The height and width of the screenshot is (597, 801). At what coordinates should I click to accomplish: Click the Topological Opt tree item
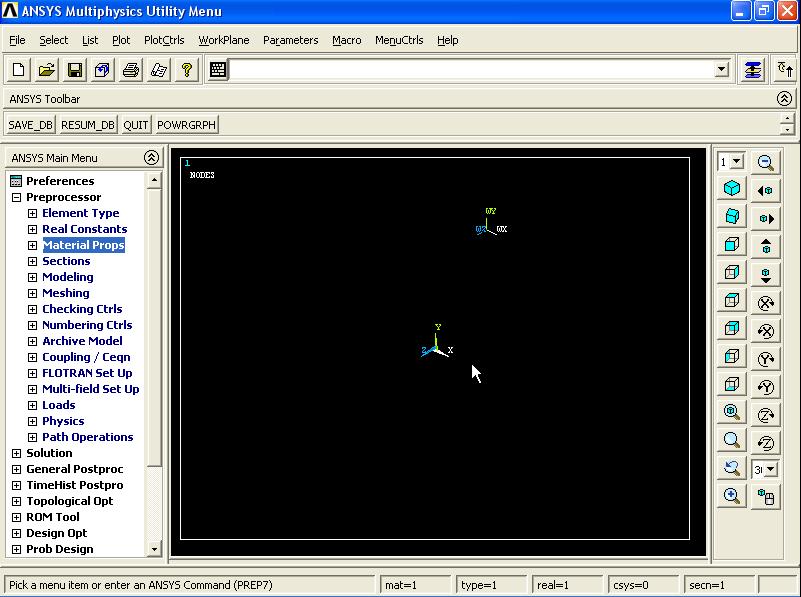69,502
